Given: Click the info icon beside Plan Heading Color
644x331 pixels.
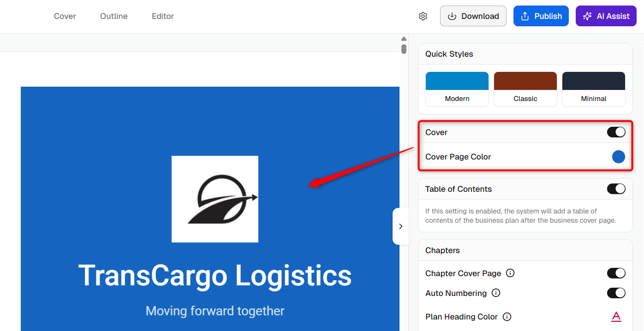Looking at the screenshot, I should pyautogui.click(x=507, y=317).
